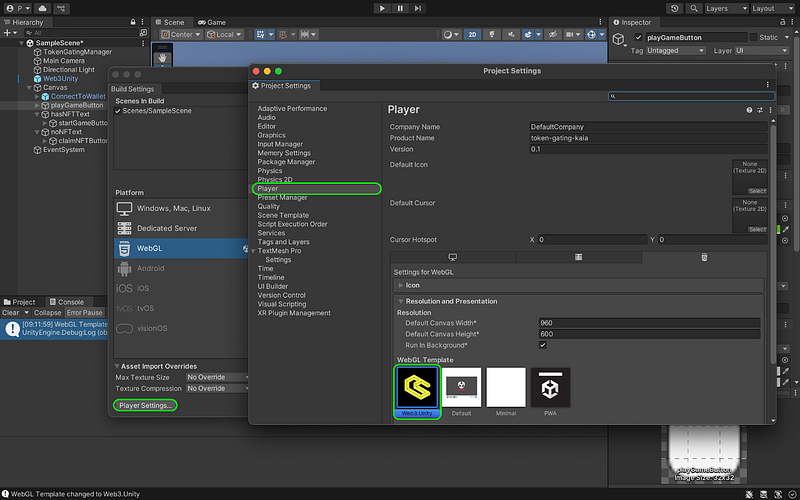Open XR Plugin Management settings

pos(294,313)
